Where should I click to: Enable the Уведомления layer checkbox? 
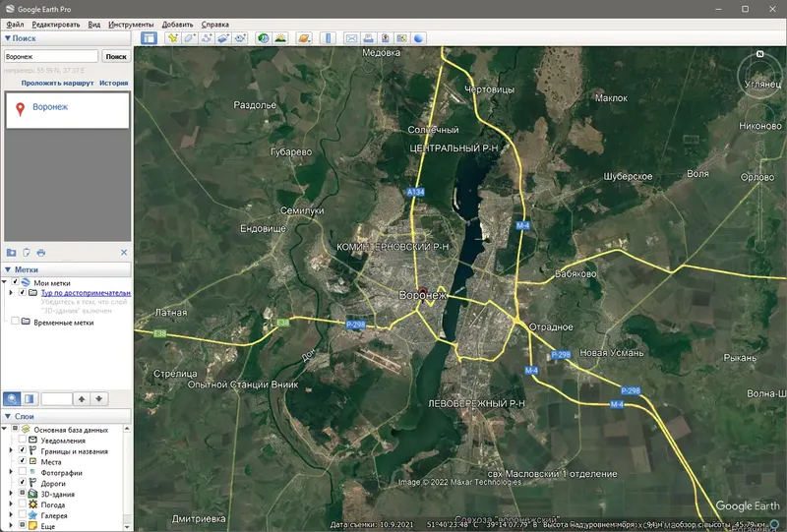(x=22, y=440)
